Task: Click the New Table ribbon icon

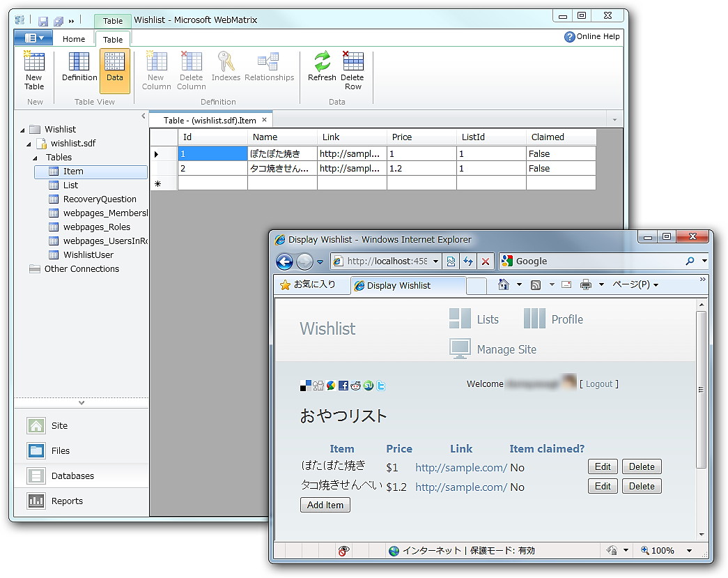Action: [x=34, y=70]
